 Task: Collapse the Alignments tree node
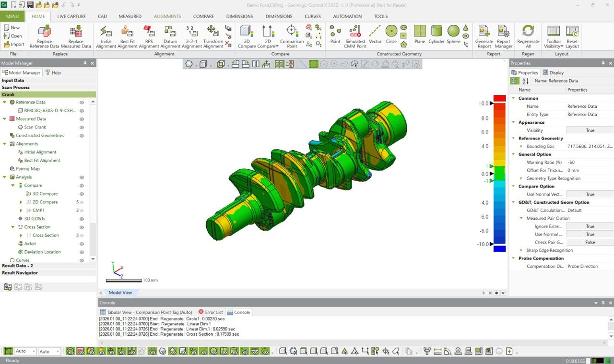coord(5,144)
